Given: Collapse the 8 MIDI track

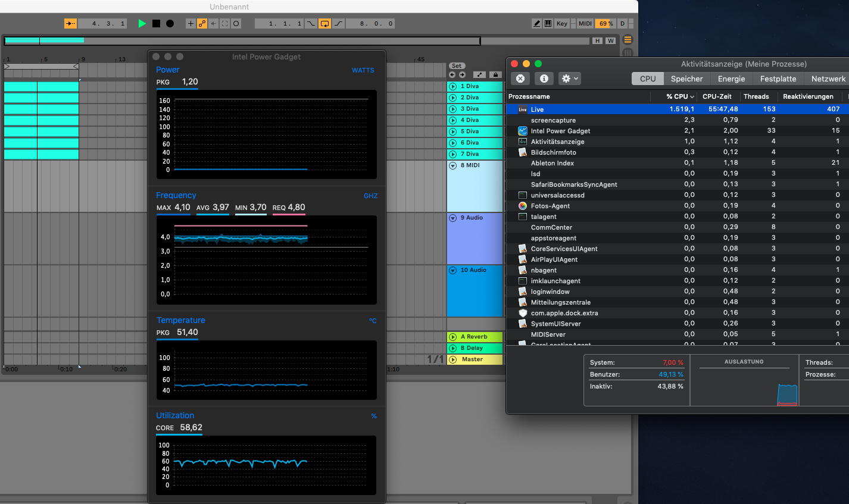Looking at the screenshot, I should tap(453, 166).
